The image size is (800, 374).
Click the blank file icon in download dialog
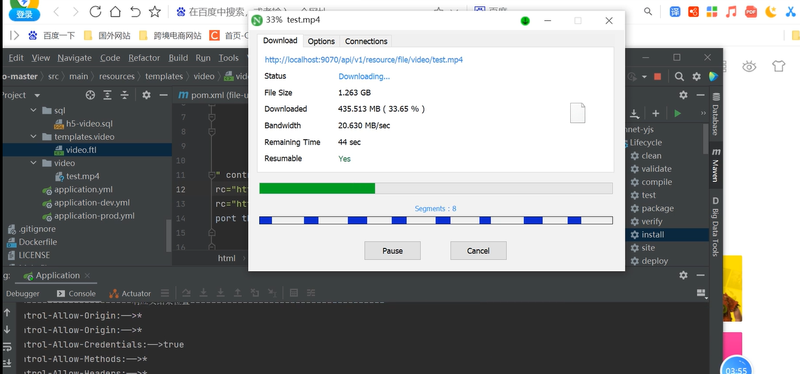578,113
